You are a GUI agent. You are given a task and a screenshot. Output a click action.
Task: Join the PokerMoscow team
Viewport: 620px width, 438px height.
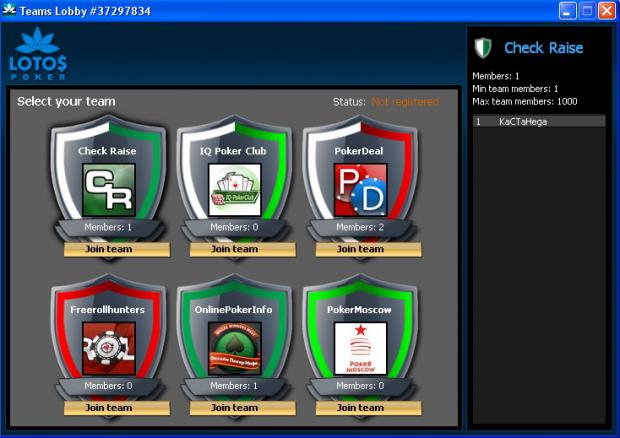point(369,408)
